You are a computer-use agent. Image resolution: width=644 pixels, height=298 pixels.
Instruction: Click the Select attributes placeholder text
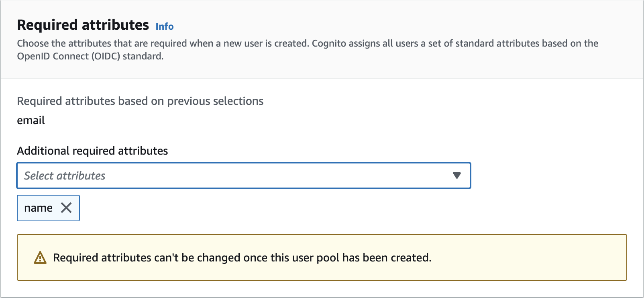tap(65, 176)
